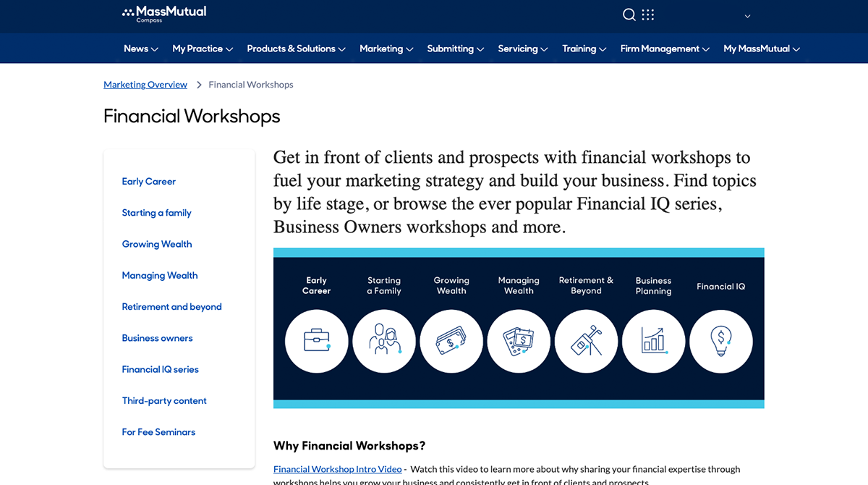Image resolution: width=868 pixels, height=485 pixels.
Task: Jump to For Fee Seminars section
Action: 158,432
